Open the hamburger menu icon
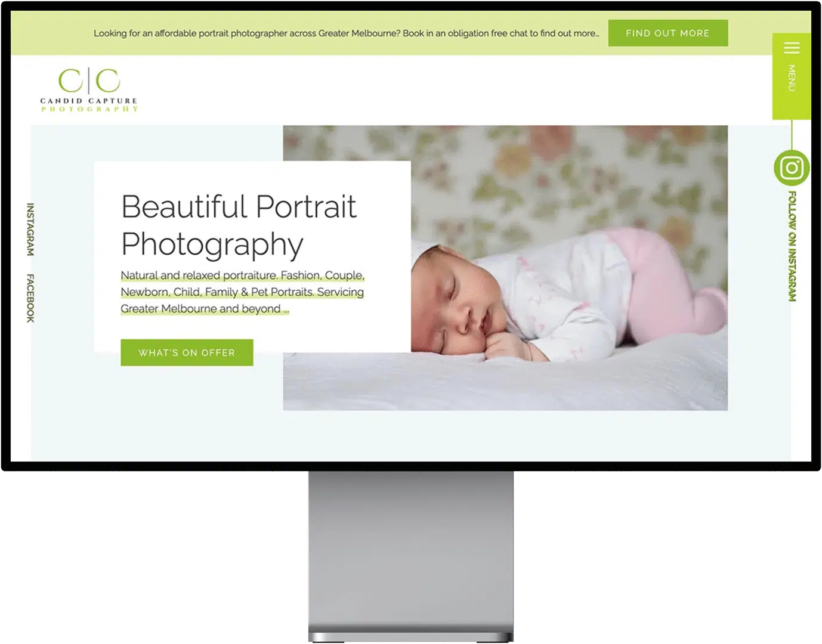The image size is (822, 644). pyautogui.click(x=791, y=48)
